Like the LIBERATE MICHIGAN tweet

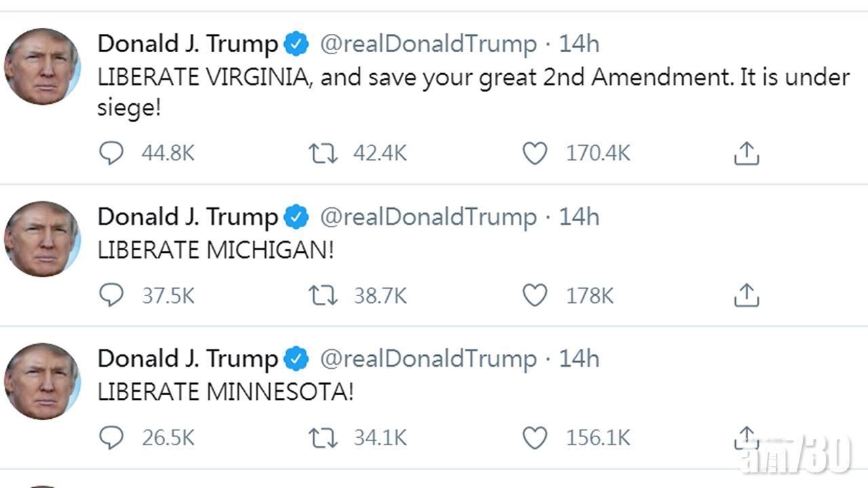coord(534,296)
